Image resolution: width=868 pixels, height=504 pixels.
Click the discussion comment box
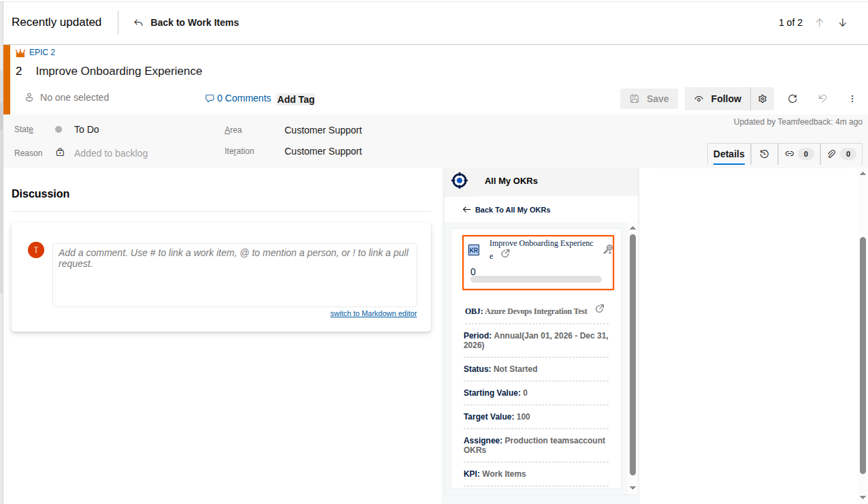[x=235, y=275]
